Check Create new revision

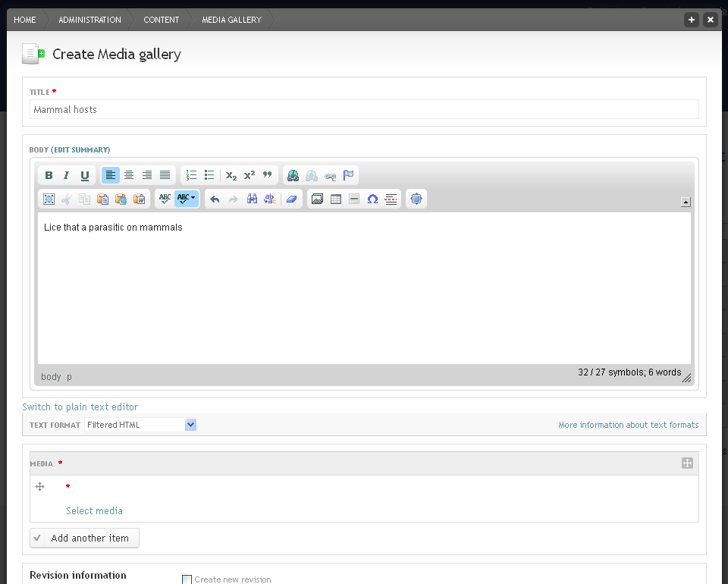click(x=187, y=579)
